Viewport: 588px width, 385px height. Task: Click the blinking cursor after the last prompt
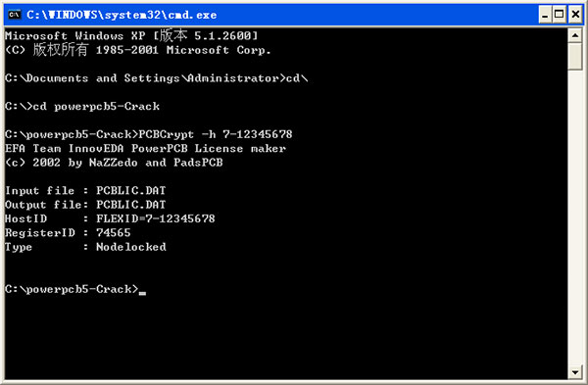tap(142, 293)
